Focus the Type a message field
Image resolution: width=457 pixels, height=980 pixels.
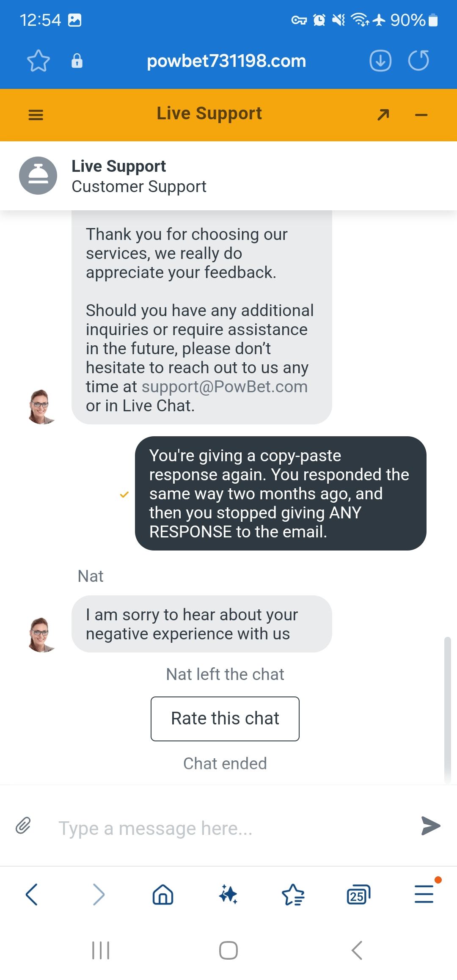click(228, 828)
